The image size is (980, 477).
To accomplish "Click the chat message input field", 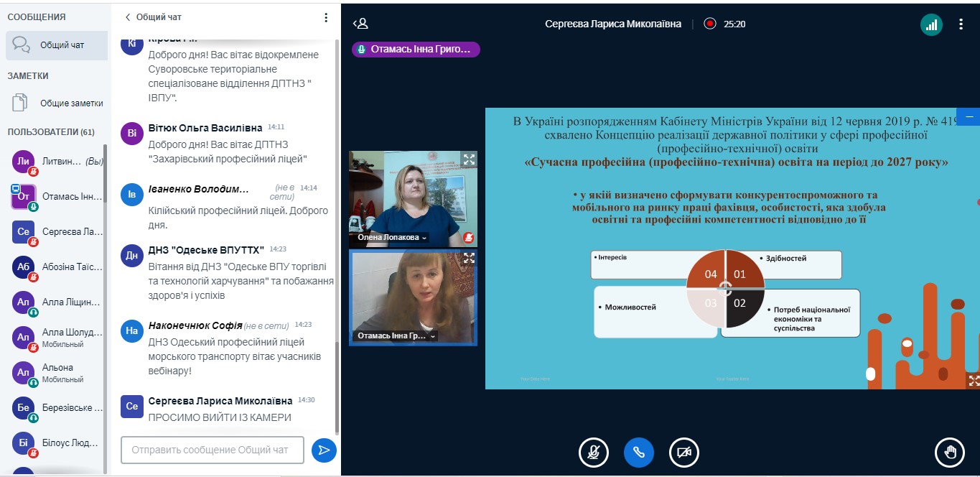I will click(x=213, y=450).
